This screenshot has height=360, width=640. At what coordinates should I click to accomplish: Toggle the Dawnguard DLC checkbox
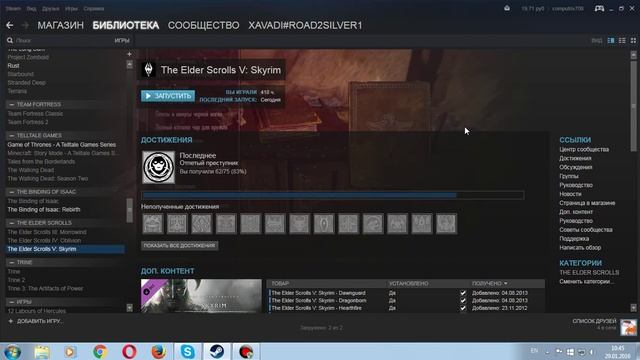point(463,293)
